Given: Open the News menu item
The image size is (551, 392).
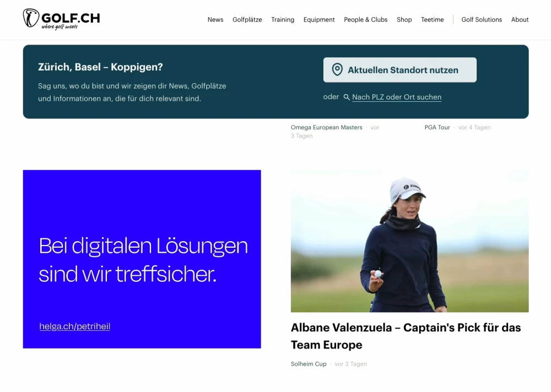Looking at the screenshot, I should (215, 20).
